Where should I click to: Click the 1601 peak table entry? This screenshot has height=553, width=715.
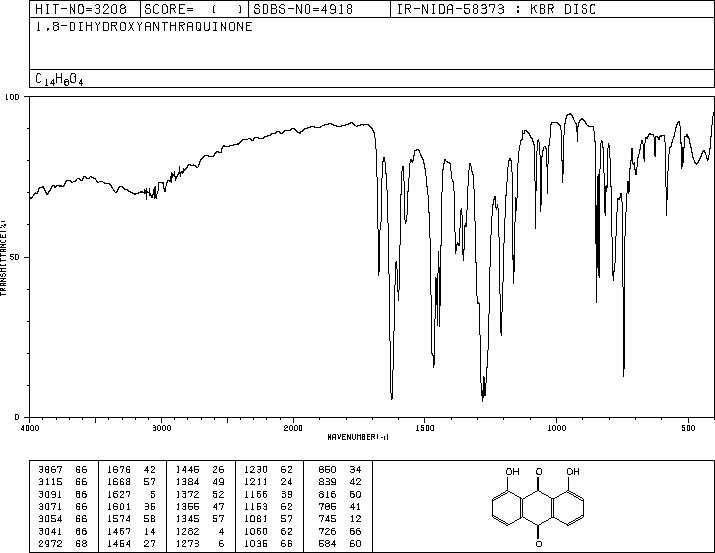(131, 506)
